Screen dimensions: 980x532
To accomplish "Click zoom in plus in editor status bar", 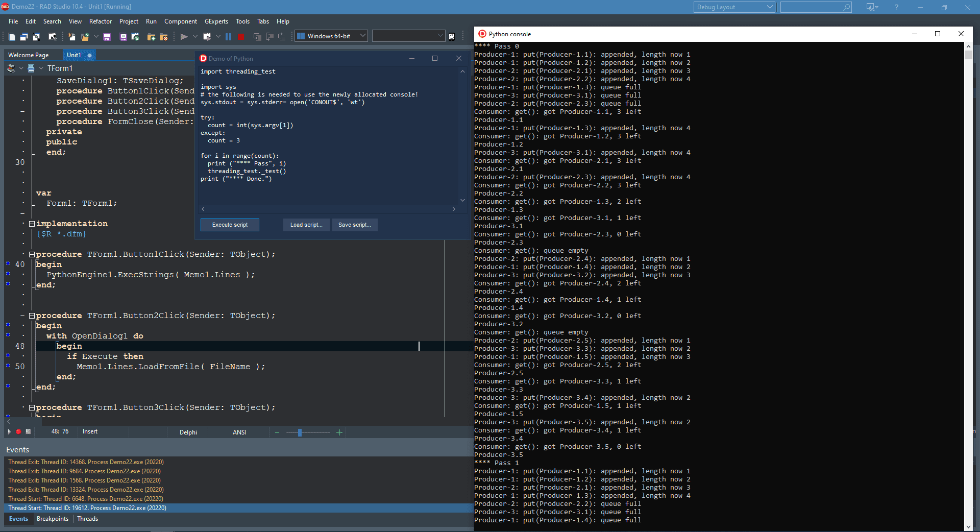I will (x=339, y=432).
